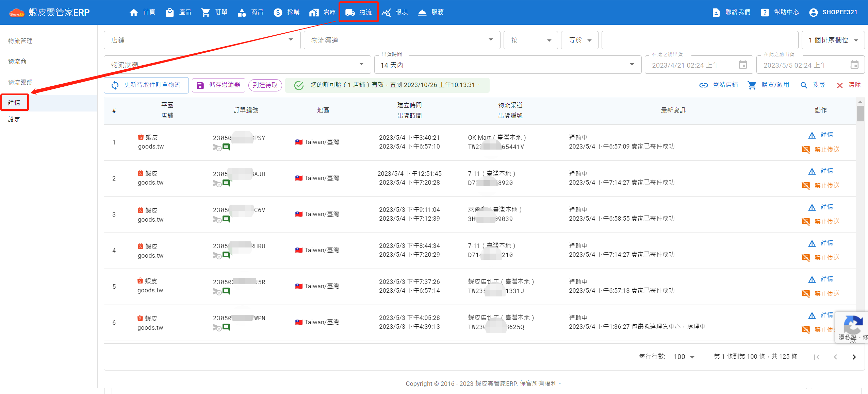Expand the 物流渠道 dropdown
This screenshot has height=394, width=868.
pos(402,40)
